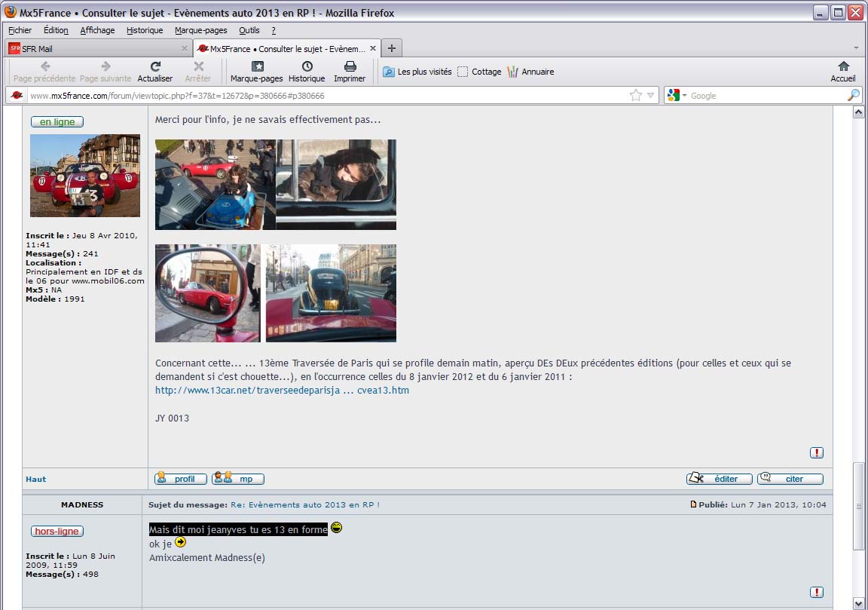868x610 pixels.
Task: Click Page suivante forward arrow
Action: [105, 72]
